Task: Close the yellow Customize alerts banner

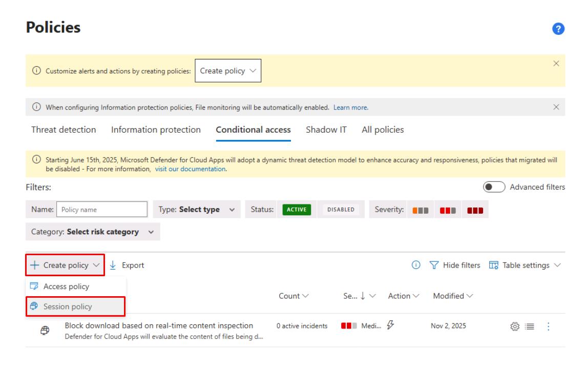Action: (x=556, y=64)
